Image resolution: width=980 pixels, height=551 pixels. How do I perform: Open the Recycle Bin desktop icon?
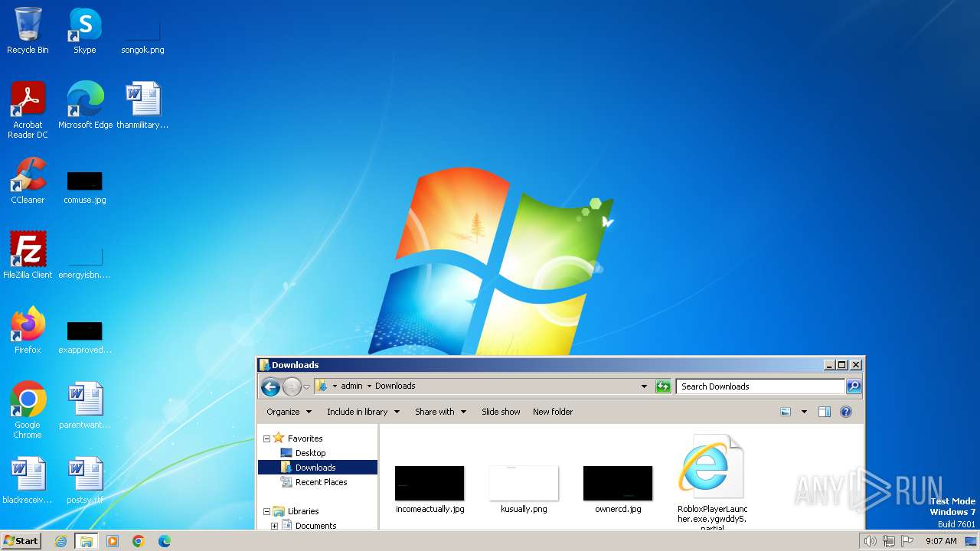pos(28,31)
